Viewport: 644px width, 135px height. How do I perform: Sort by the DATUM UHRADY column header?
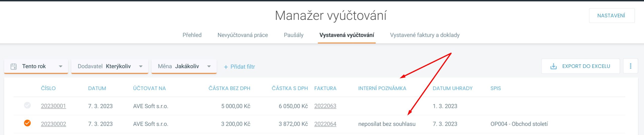[452, 88]
